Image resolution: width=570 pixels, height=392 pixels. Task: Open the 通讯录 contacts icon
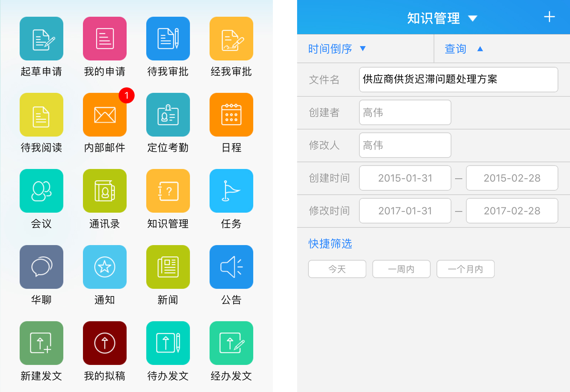coord(104,191)
